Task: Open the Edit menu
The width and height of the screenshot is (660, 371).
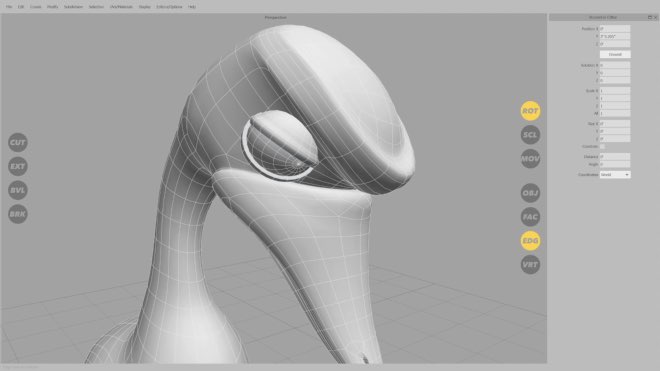Action: point(21,7)
